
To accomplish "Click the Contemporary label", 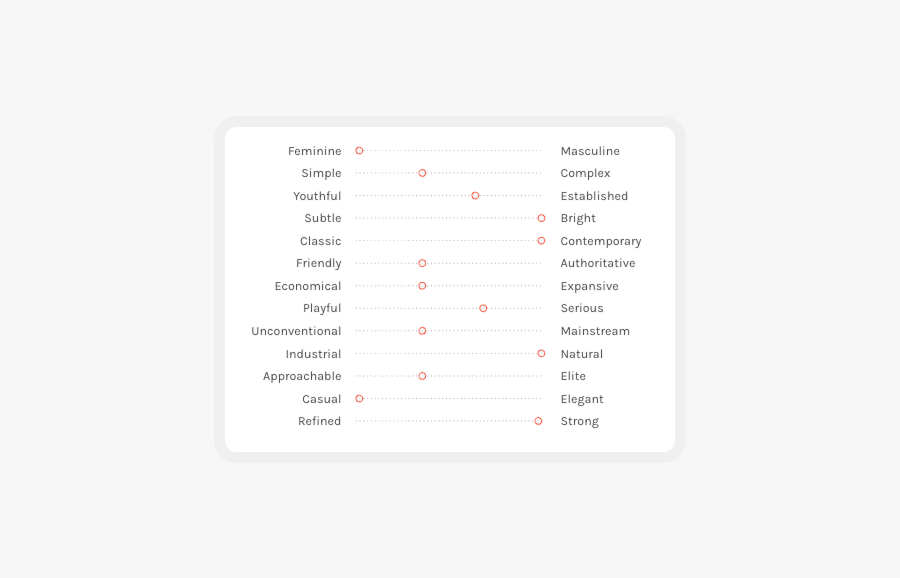I will pyautogui.click(x=601, y=241).
